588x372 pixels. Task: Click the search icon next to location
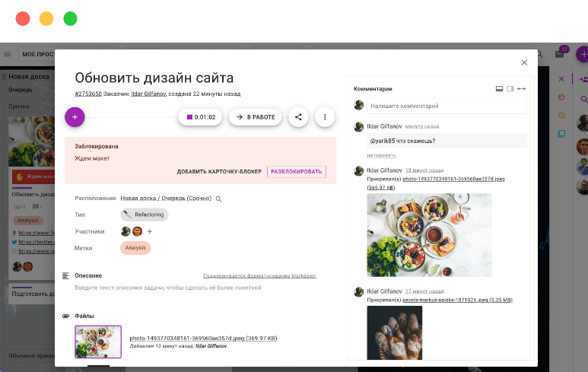[x=218, y=199]
